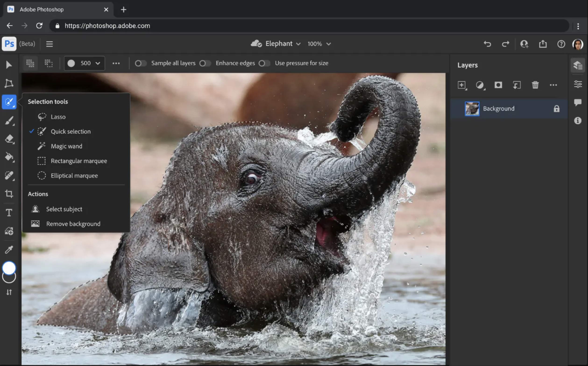Select the Magic Wand tool
This screenshot has height=366, width=588.
[x=66, y=146]
